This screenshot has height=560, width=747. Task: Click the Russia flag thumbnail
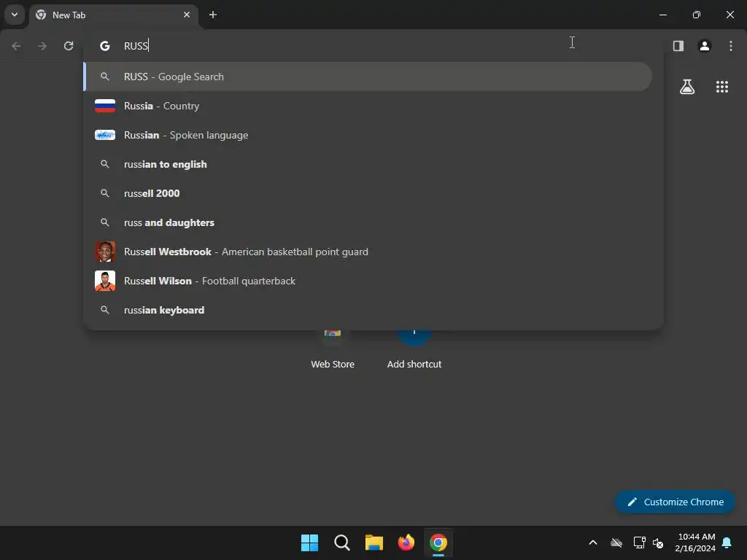pyautogui.click(x=105, y=106)
